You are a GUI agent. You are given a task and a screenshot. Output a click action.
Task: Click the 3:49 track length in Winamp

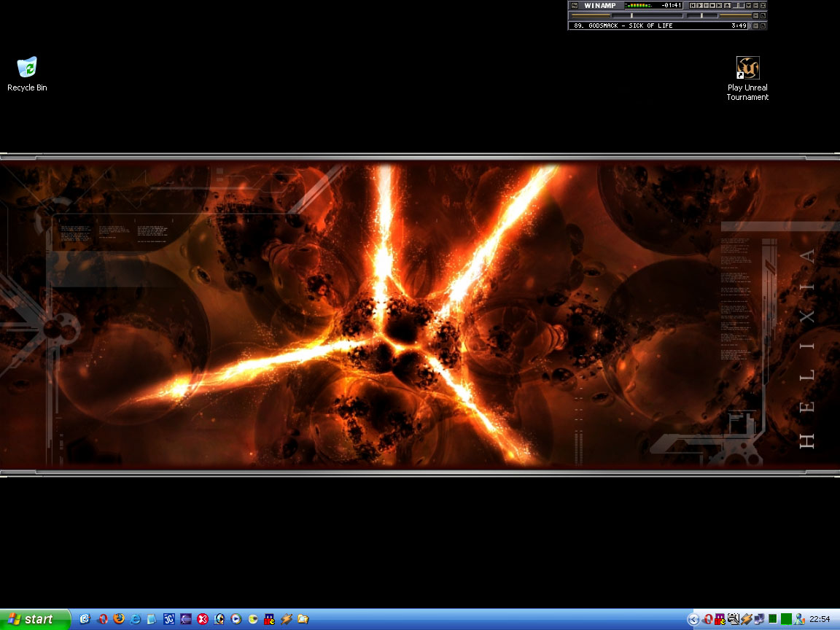coord(739,26)
